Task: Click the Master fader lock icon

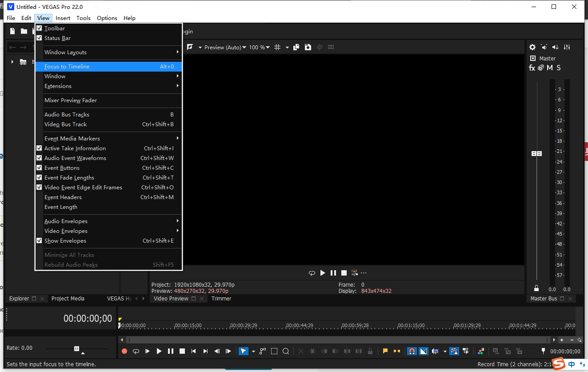Action: point(536,288)
